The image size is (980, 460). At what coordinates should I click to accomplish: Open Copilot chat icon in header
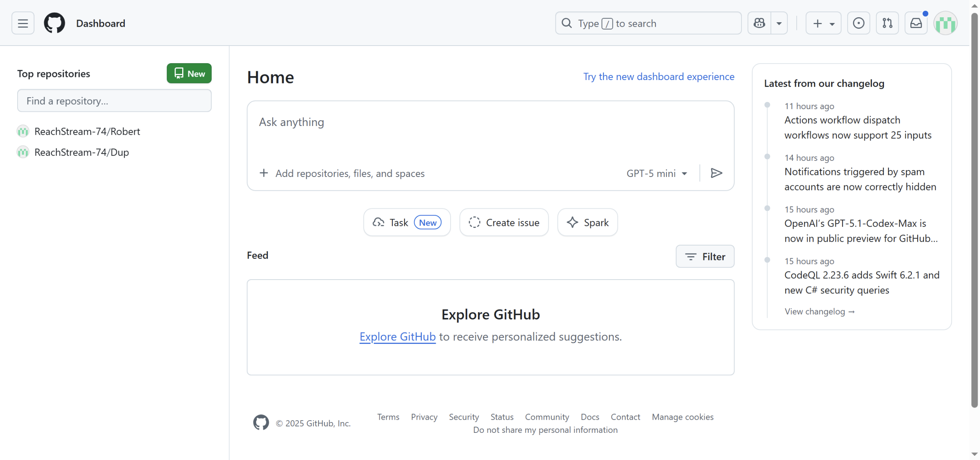coord(759,23)
